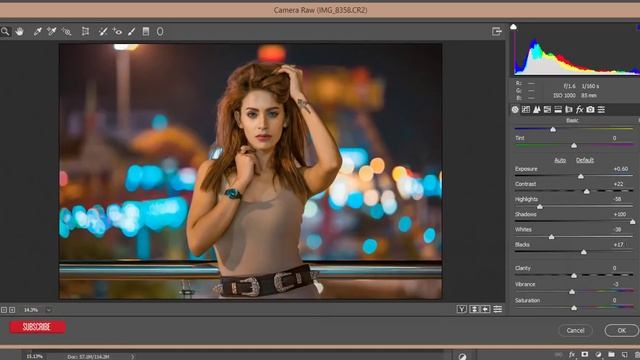
Task: Open the Split Toning tab icon
Action: tap(558, 109)
